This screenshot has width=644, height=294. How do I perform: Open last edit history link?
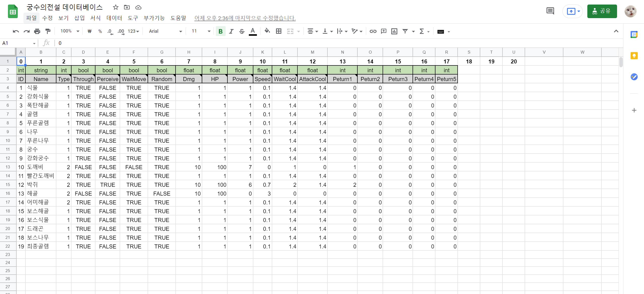click(x=245, y=18)
